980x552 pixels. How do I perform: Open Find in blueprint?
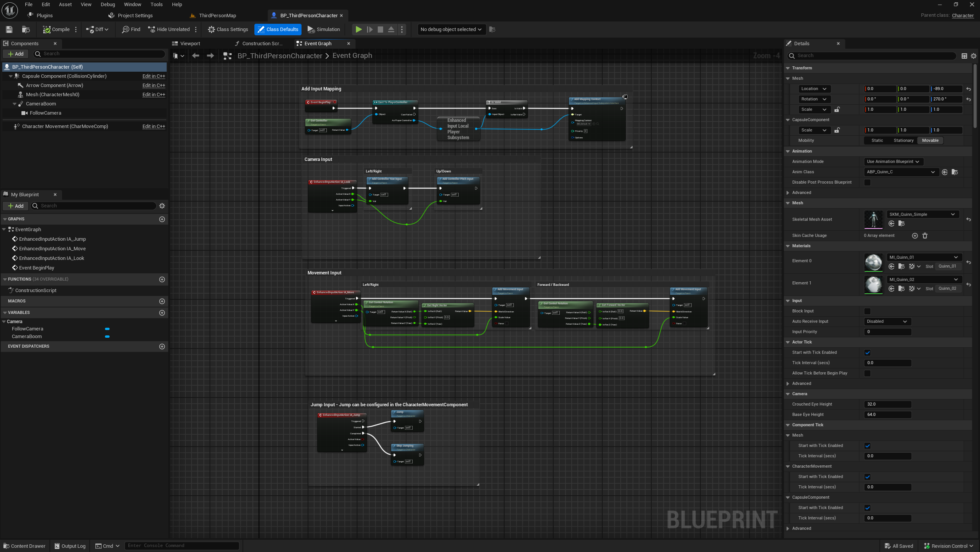[x=131, y=30]
